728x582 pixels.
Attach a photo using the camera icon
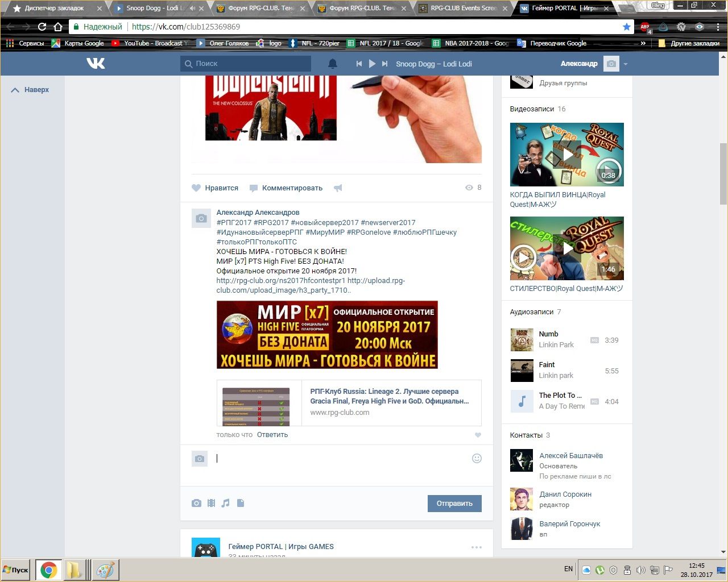tap(196, 503)
